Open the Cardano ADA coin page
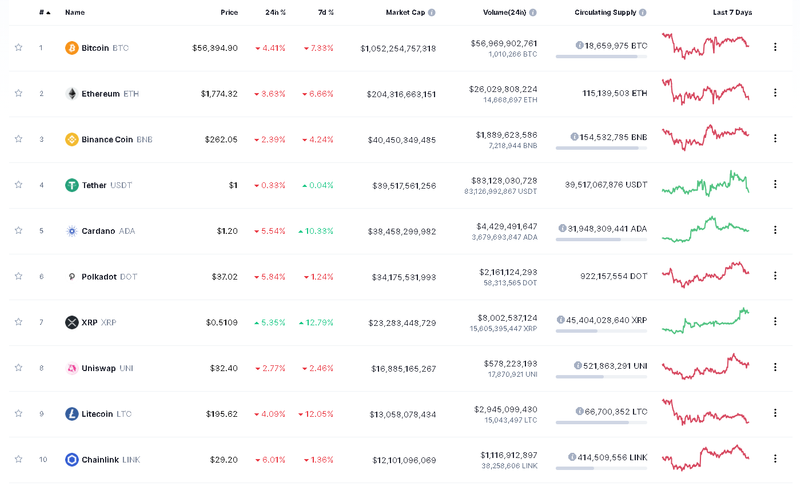 click(108, 231)
